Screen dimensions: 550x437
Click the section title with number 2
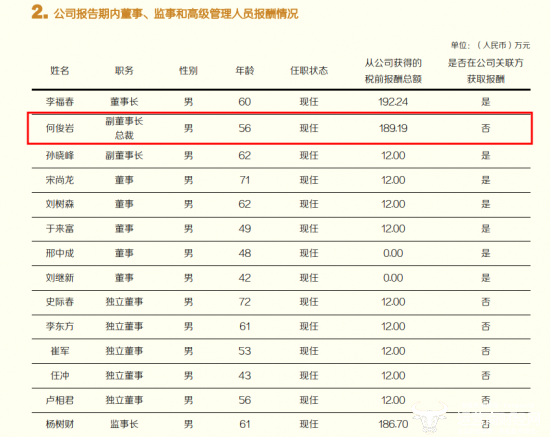coord(165,13)
